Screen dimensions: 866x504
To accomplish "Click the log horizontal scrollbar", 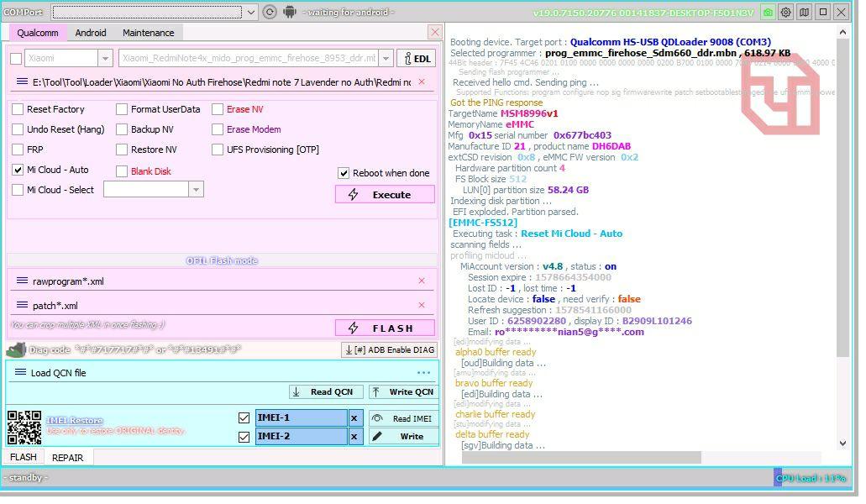I will [x=581, y=457].
